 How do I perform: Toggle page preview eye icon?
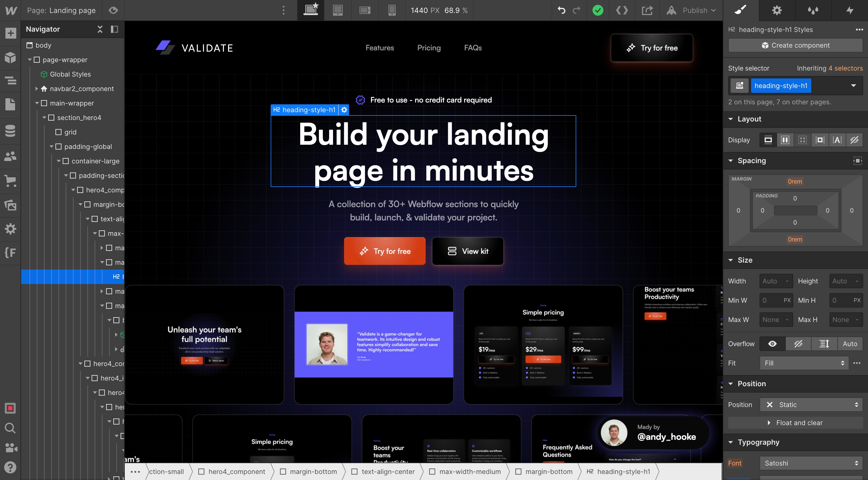pos(113,11)
